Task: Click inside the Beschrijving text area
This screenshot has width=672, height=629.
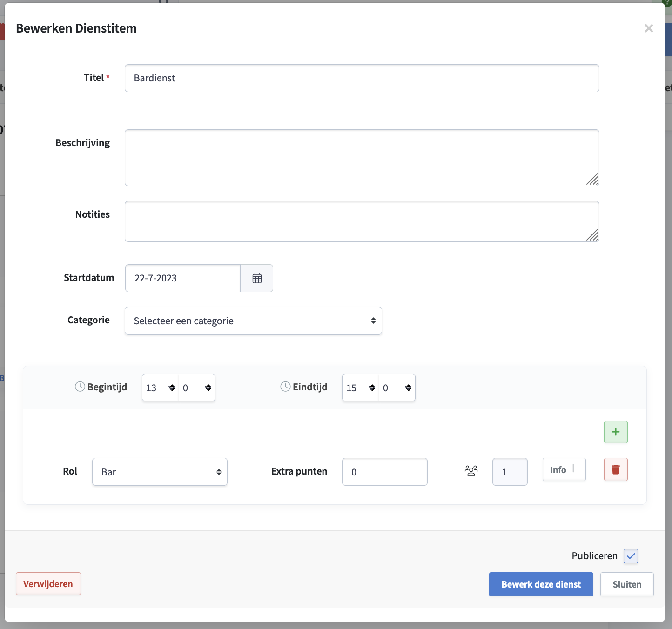Action: [x=362, y=158]
